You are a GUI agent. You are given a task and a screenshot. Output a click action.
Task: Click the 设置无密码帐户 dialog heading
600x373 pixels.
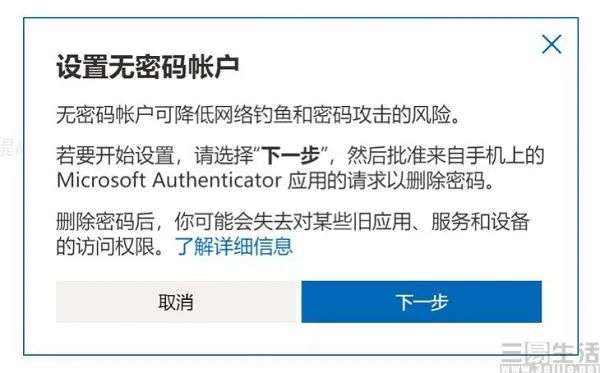[148, 67]
